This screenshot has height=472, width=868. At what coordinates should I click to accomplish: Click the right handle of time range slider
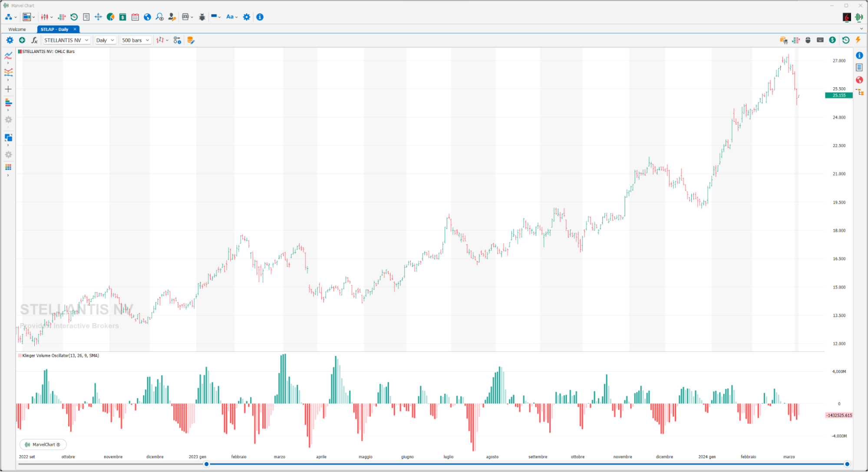(847, 464)
